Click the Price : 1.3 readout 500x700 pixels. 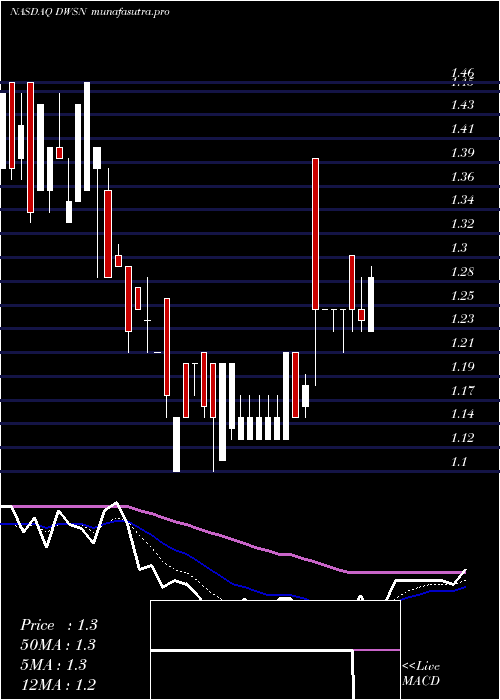(58, 625)
